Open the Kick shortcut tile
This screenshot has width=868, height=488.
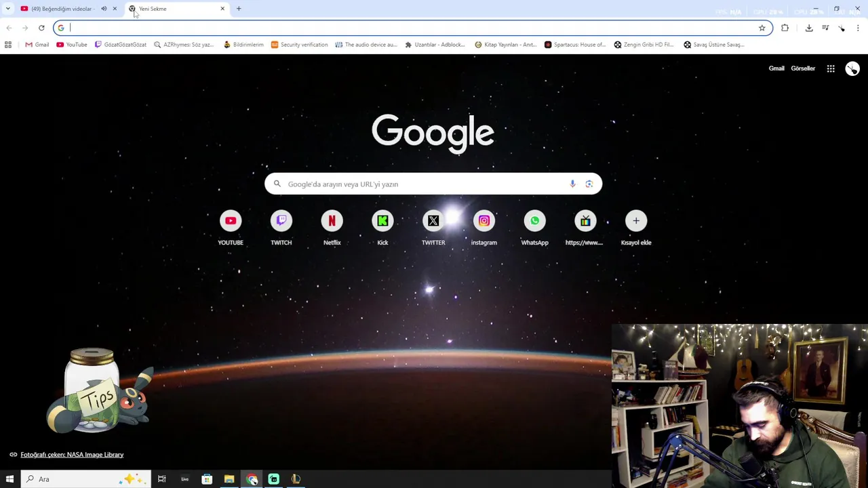point(382,228)
